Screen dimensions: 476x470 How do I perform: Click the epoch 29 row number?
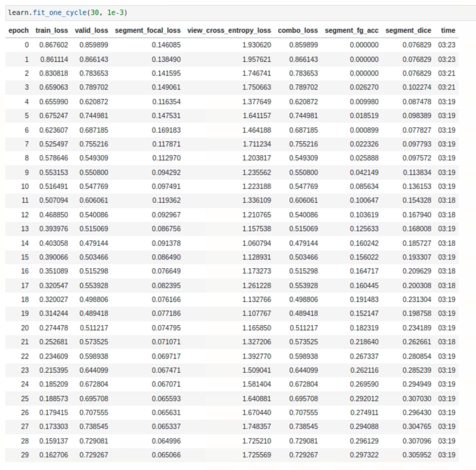[25, 455]
